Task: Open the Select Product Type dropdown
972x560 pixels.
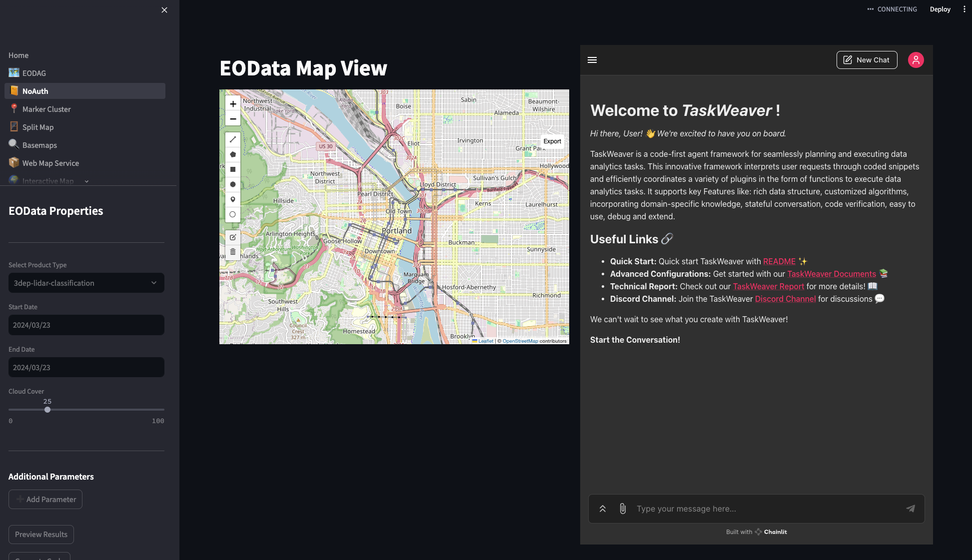Action: pyautogui.click(x=86, y=283)
